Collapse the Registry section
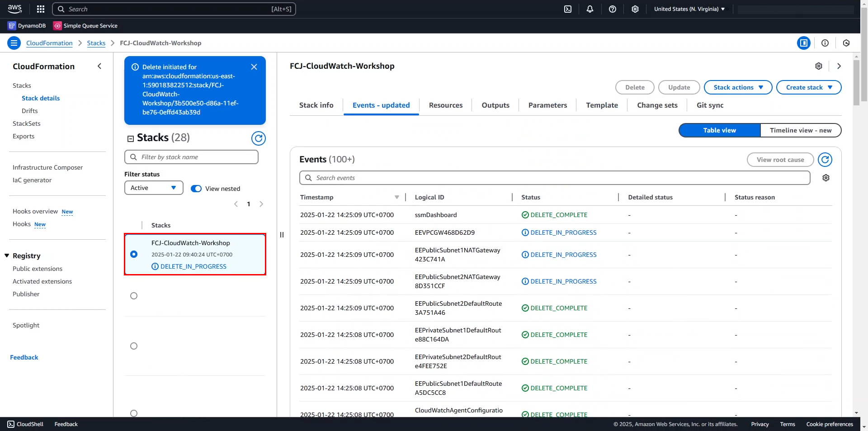 (7, 256)
